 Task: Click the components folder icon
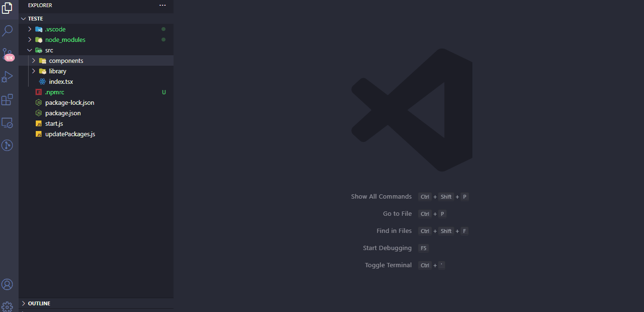click(x=42, y=60)
